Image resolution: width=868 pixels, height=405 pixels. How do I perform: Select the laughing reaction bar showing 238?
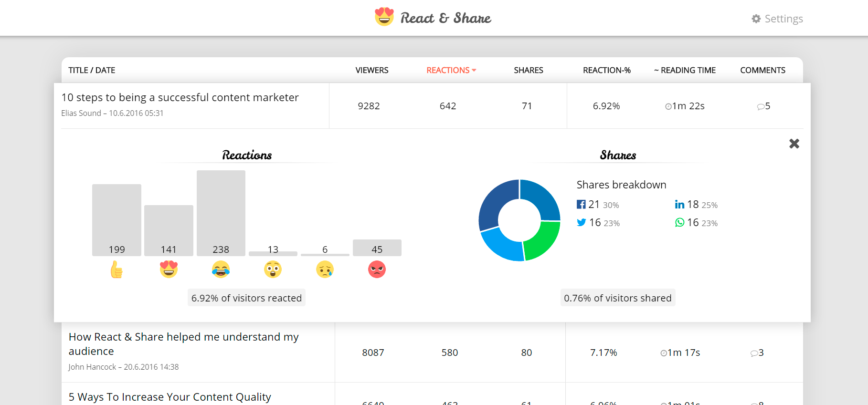(221, 213)
